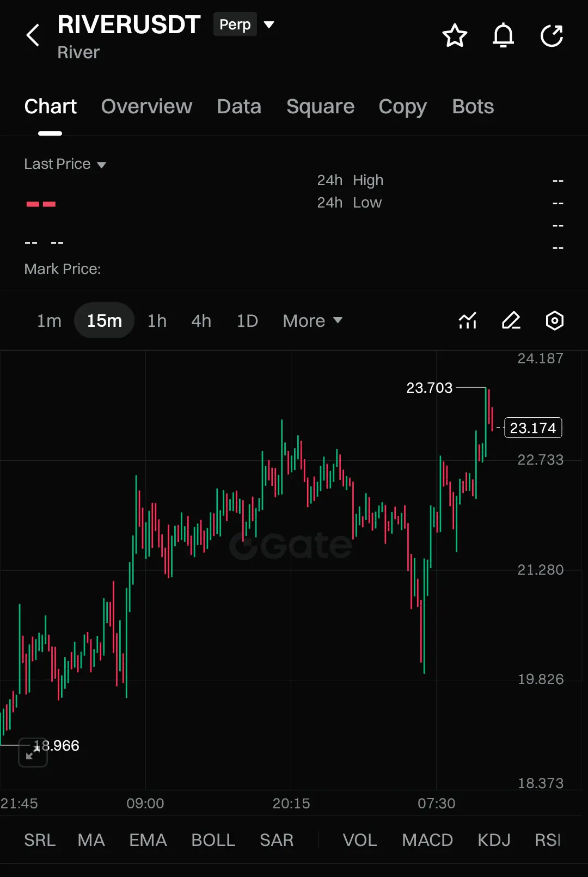Tap the 18.373 axis price label
588x877 pixels.
click(540, 783)
